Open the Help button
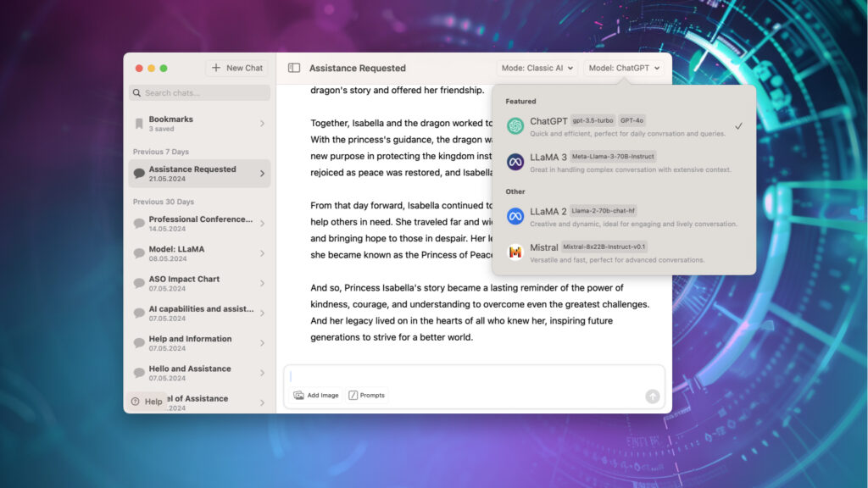Screen dimensions: 868x488 tap(147, 402)
